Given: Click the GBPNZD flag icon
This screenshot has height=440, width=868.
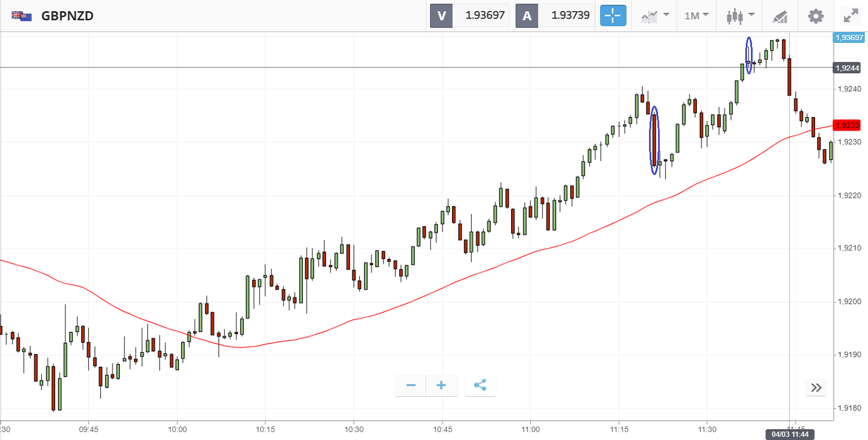Looking at the screenshot, I should (21, 16).
